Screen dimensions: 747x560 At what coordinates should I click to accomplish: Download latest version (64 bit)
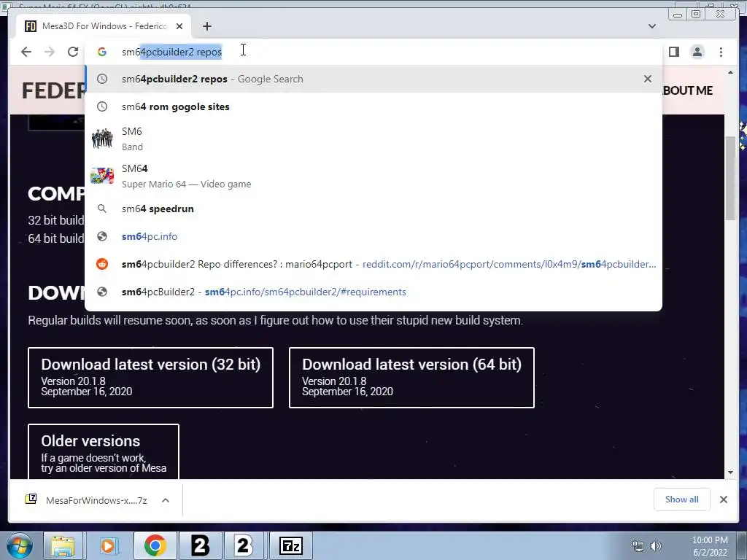coord(411,378)
